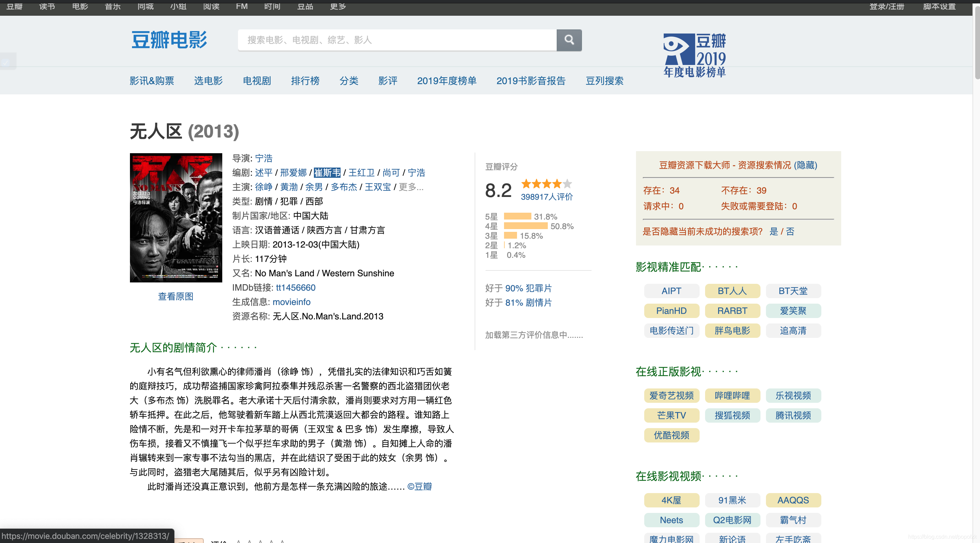
Task: Open the 影讯&购票 nav tab
Action: click(152, 81)
